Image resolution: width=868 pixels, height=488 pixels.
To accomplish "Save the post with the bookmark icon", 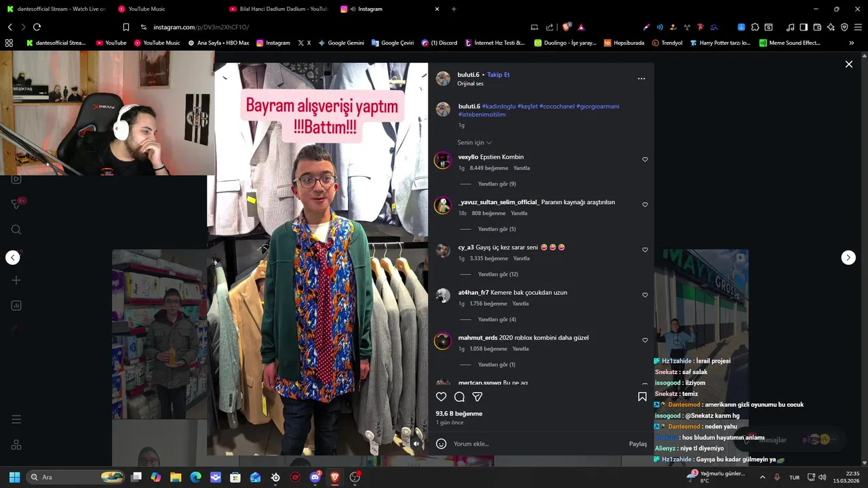I will [x=642, y=397].
